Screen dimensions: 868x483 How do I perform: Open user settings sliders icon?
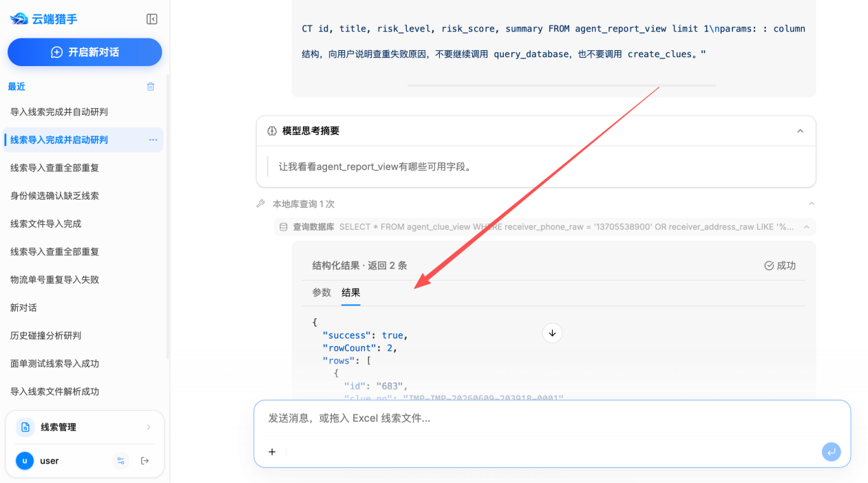point(120,461)
